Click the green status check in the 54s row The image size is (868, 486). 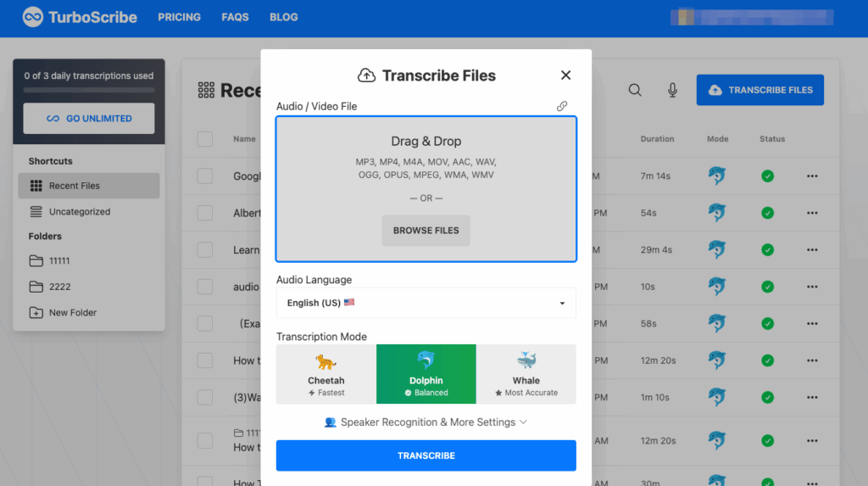(x=767, y=213)
